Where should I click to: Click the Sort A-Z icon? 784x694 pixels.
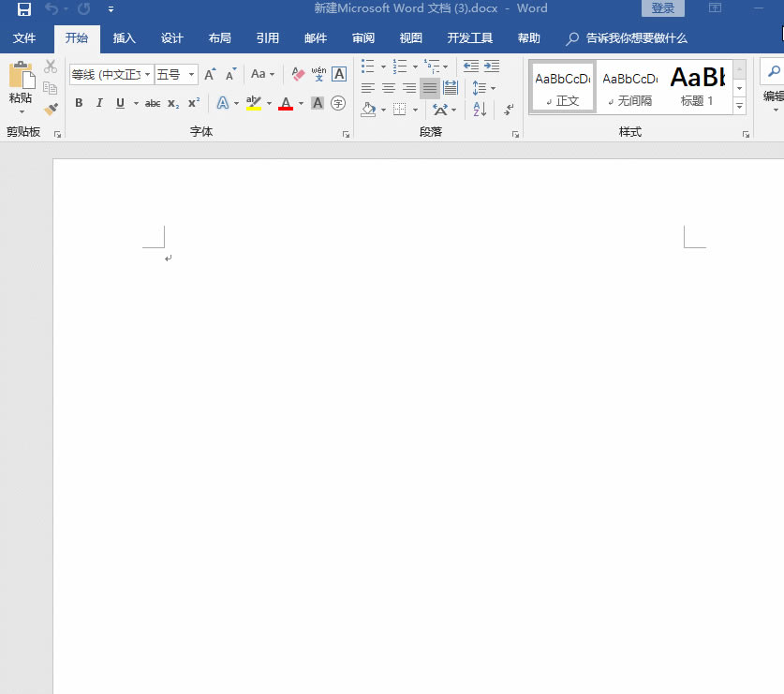(480, 110)
